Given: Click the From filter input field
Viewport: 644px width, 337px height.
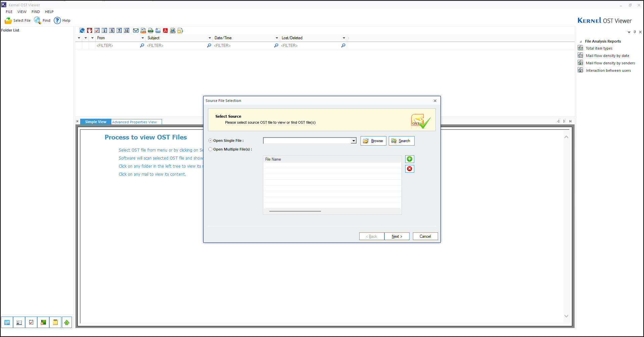Looking at the screenshot, I should pyautogui.click(x=118, y=46).
